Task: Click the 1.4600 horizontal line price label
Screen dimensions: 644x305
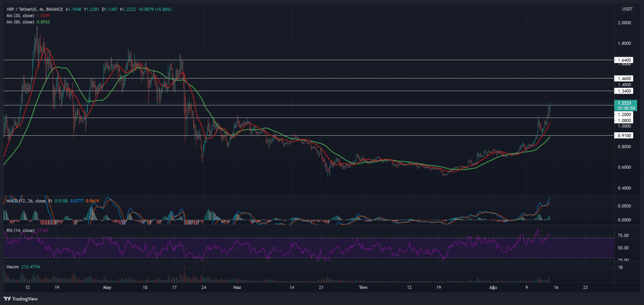Action: pos(626,78)
